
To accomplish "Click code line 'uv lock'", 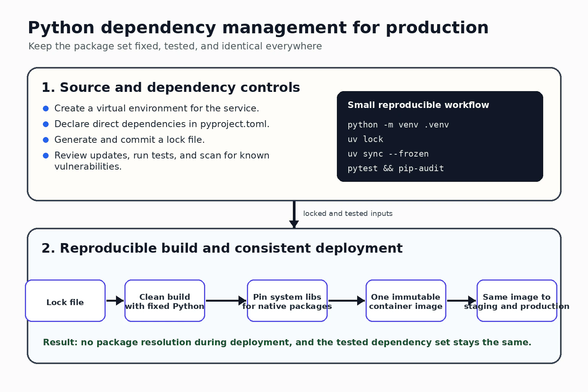I will (x=365, y=139).
